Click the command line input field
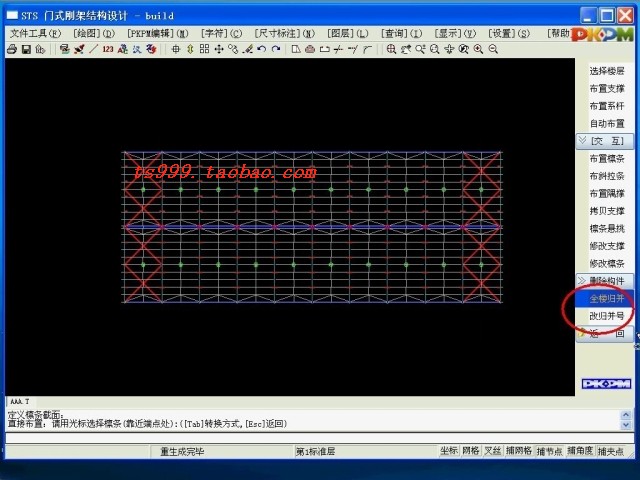Image resolution: width=640 pixels, height=480 pixels. [319, 438]
